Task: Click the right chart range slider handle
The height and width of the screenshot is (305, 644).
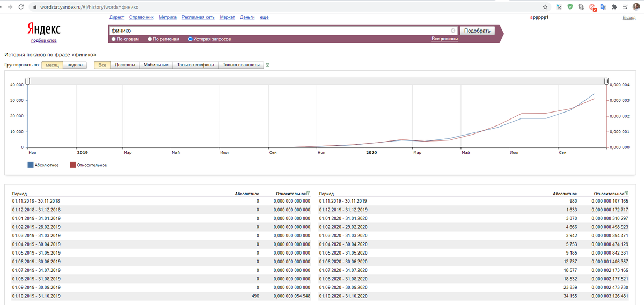Action: tap(606, 81)
